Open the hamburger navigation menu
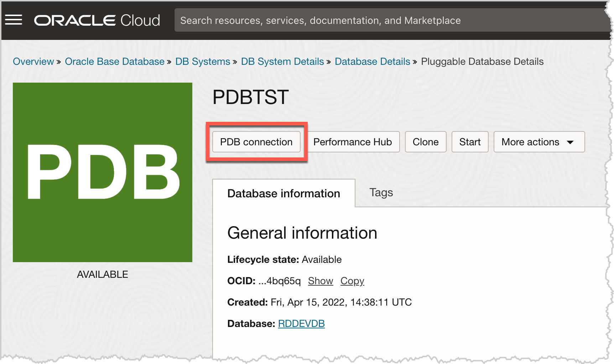 [14, 20]
